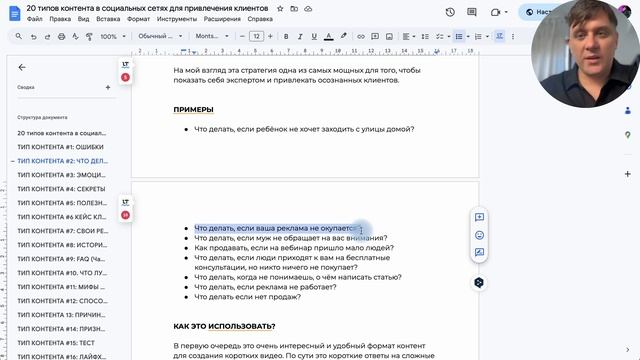Add a summary with Сводка plus
Screen dimensions: 640x360
(108, 87)
